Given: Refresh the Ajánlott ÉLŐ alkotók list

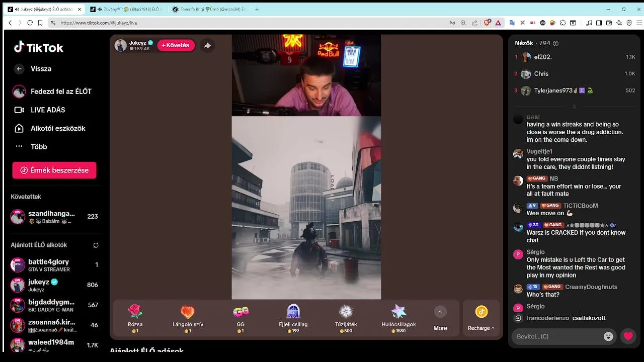Looking at the screenshot, I should coord(96,245).
